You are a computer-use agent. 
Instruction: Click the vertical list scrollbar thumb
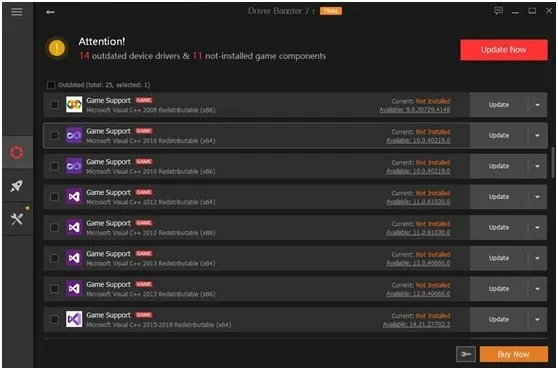tap(553, 163)
